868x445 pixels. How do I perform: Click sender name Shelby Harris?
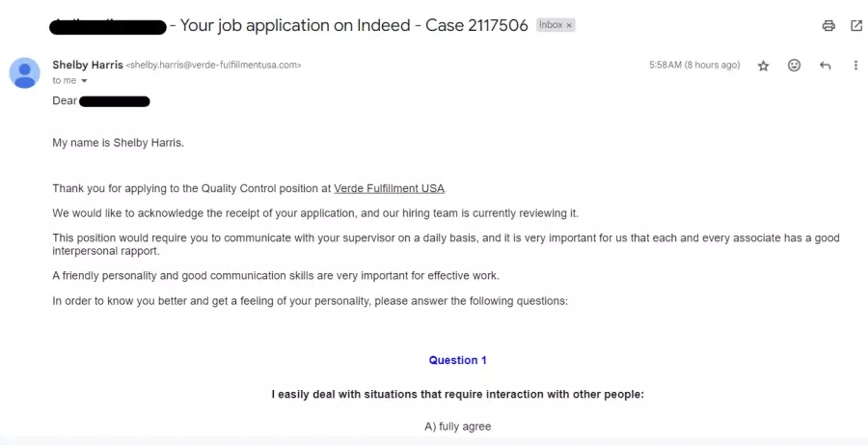pyautogui.click(x=88, y=65)
